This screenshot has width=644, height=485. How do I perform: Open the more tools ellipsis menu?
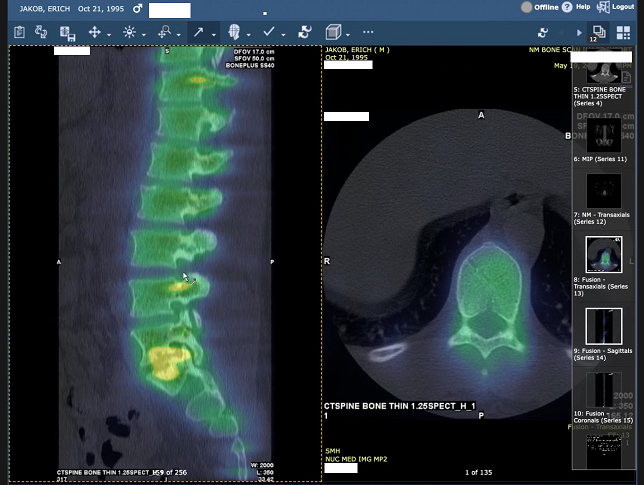(x=368, y=32)
